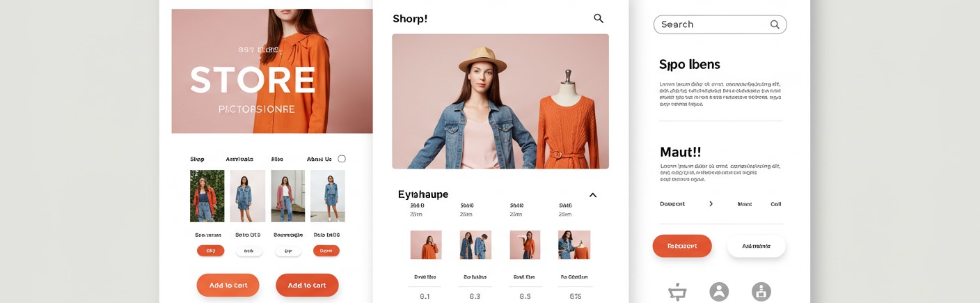Go to the Arrivals menu item
Image resolution: width=980 pixels, height=303 pixels.
pyautogui.click(x=239, y=160)
